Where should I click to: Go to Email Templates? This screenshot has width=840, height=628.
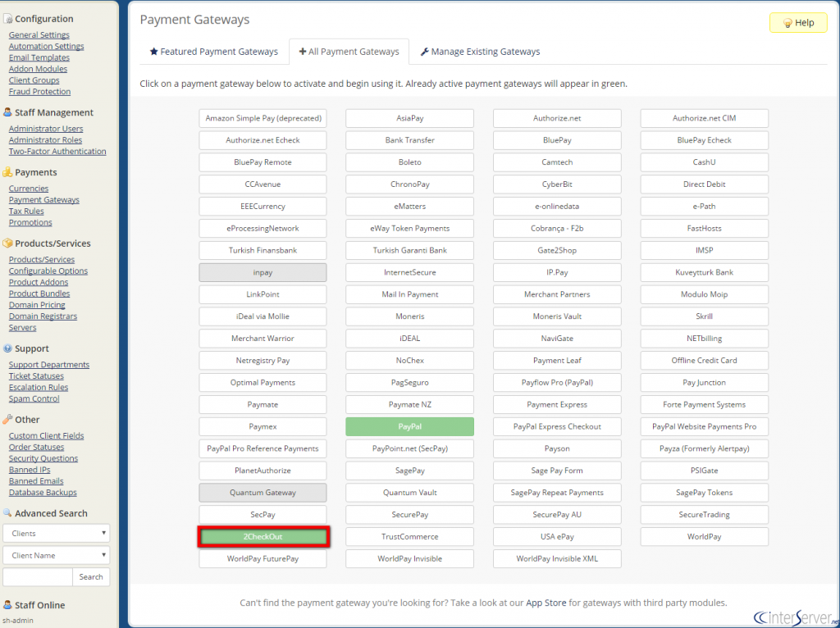tap(39, 57)
